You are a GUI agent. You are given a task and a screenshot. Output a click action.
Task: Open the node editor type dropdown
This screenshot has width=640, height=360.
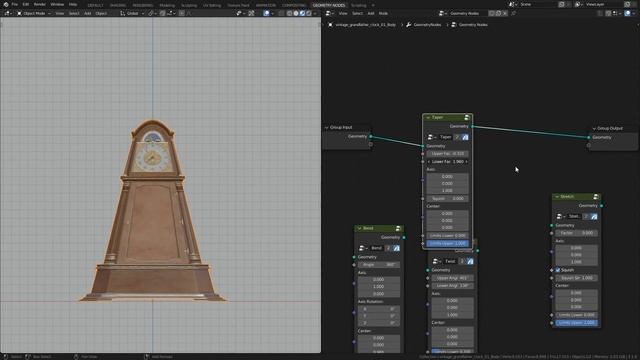point(330,13)
